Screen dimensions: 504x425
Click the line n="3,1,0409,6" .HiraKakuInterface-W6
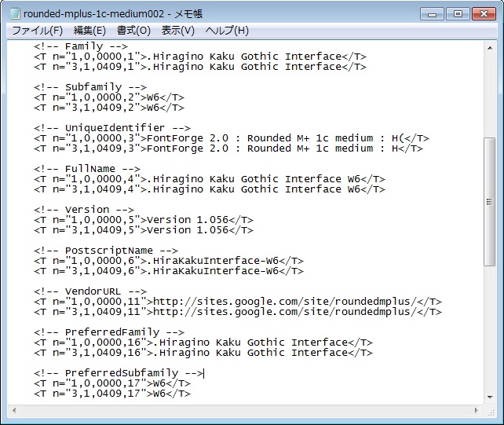click(169, 271)
